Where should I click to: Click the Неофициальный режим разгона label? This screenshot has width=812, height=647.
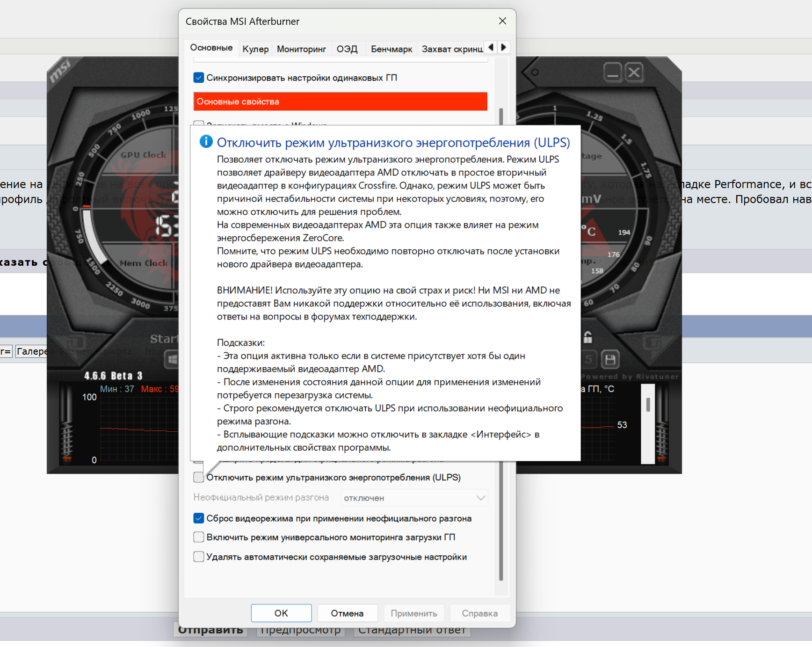(x=261, y=497)
